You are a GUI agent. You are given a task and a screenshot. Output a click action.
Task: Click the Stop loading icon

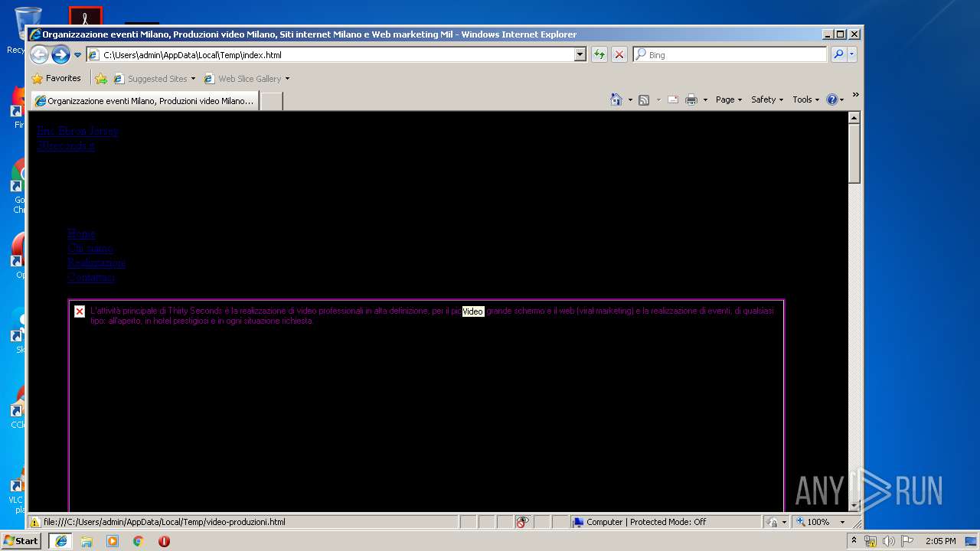[619, 54]
